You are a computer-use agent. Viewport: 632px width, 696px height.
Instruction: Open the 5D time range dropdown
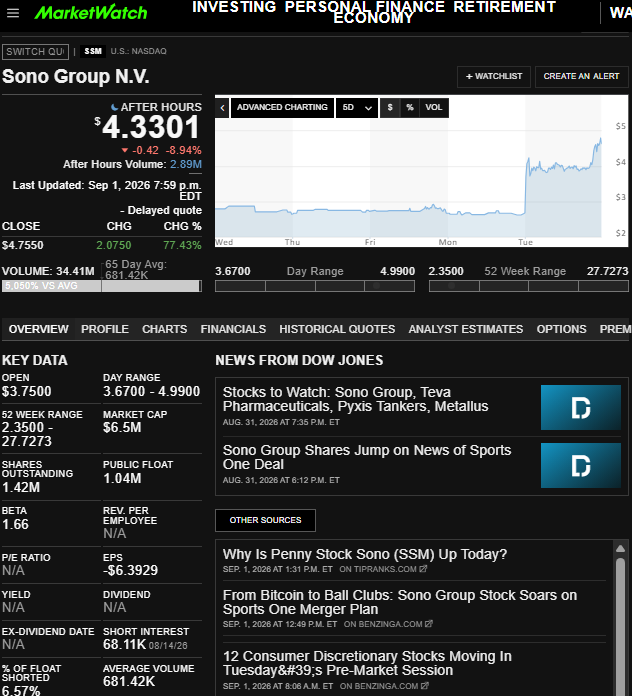[x=357, y=108]
